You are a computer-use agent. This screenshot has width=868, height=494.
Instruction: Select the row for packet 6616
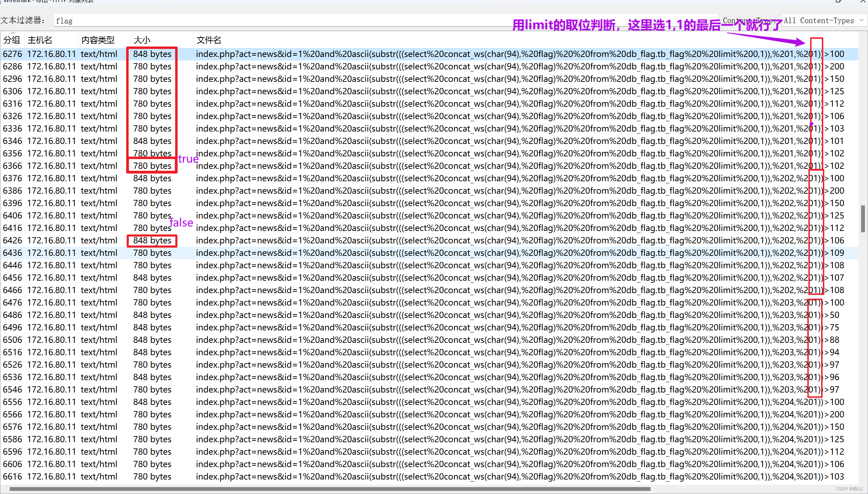click(429, 476)
